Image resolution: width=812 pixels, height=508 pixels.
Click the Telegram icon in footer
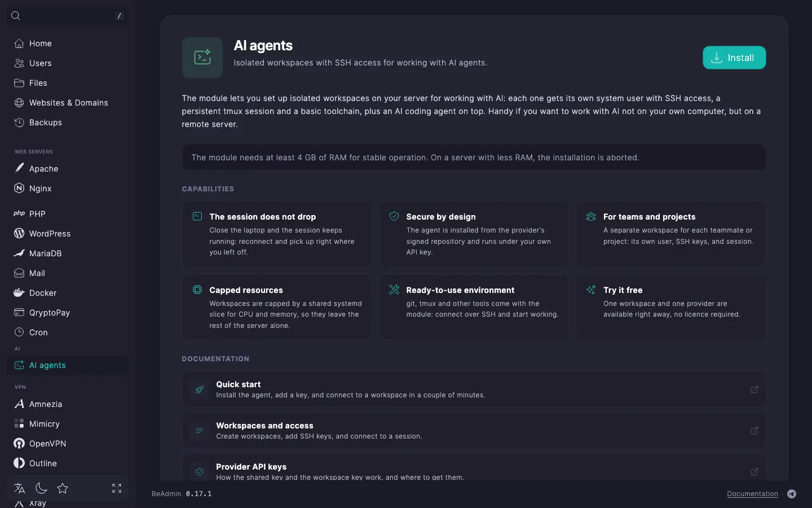click(792, 494)
